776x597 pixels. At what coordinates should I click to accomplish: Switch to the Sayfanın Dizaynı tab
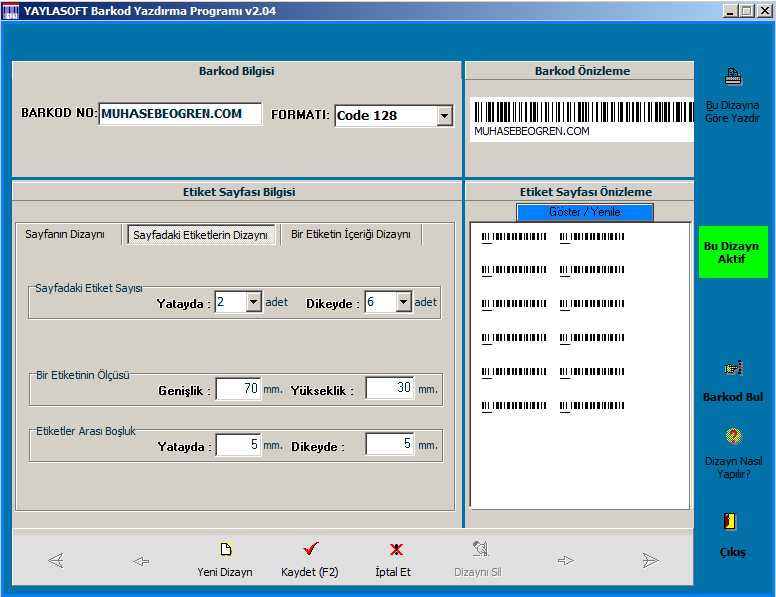coord(65,234)
